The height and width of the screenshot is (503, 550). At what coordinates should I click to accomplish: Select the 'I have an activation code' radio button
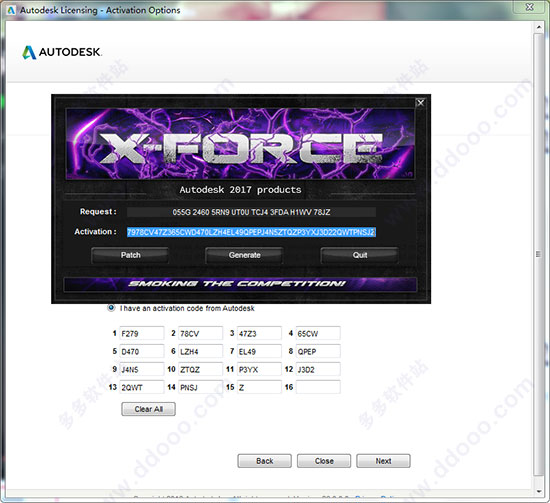click(111, 308)
